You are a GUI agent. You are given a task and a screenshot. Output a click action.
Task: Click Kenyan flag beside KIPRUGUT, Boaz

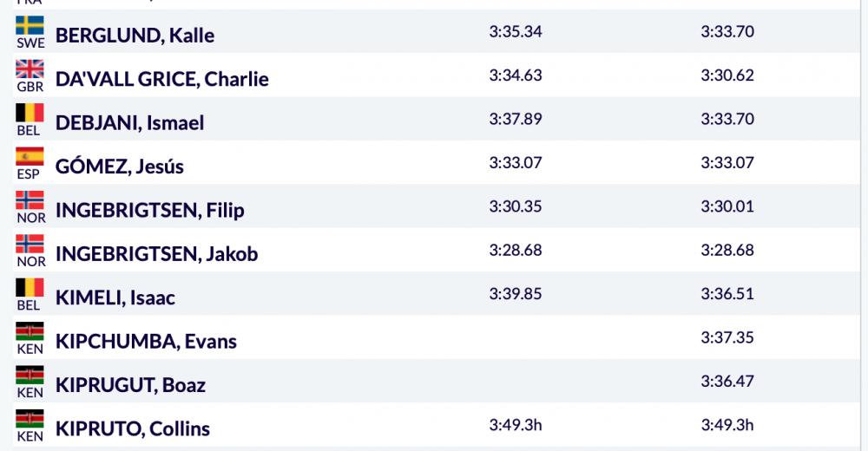(x=30, y=375)
